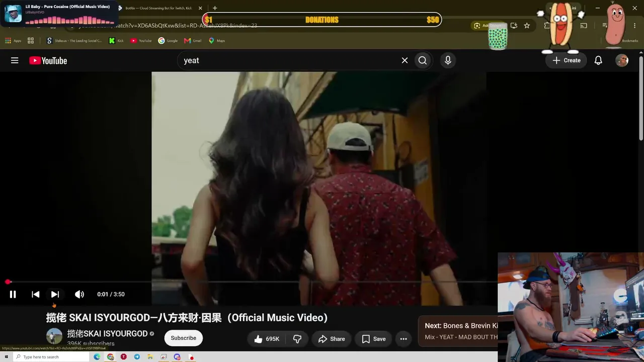Start voice search with the microphone
Image resolution: width=644 pixels, height=362 pixels.
coord(448,60)
